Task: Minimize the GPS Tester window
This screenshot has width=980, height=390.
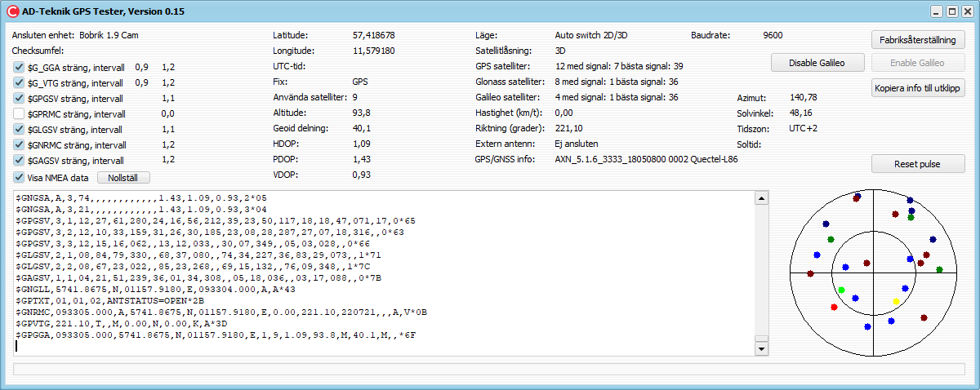Action: [x=938, y=12]
